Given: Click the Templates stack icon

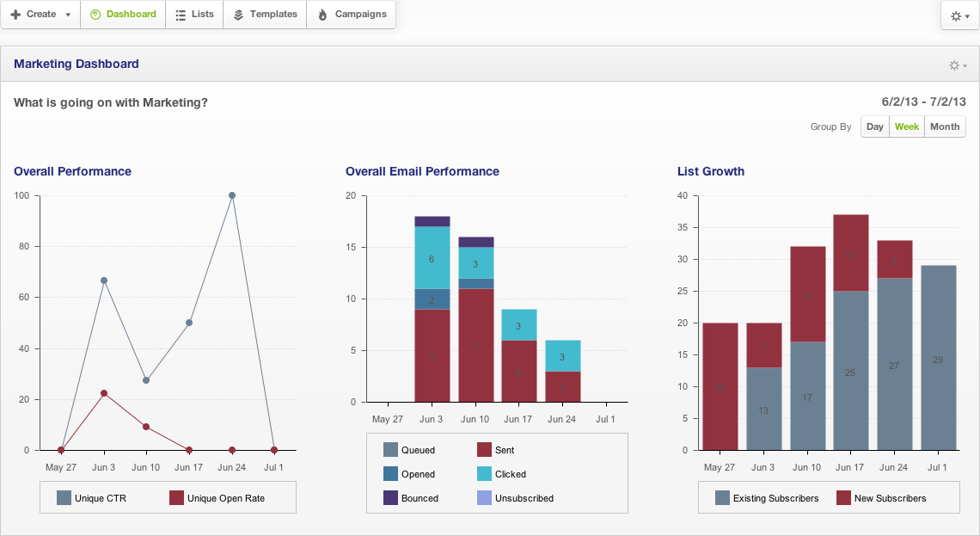Looking at the screenshot, I should click(x=238, y=15).
